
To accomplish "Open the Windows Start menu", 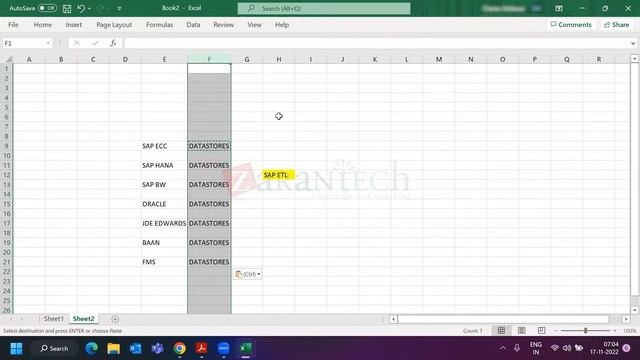I will (x=16, y=349).
